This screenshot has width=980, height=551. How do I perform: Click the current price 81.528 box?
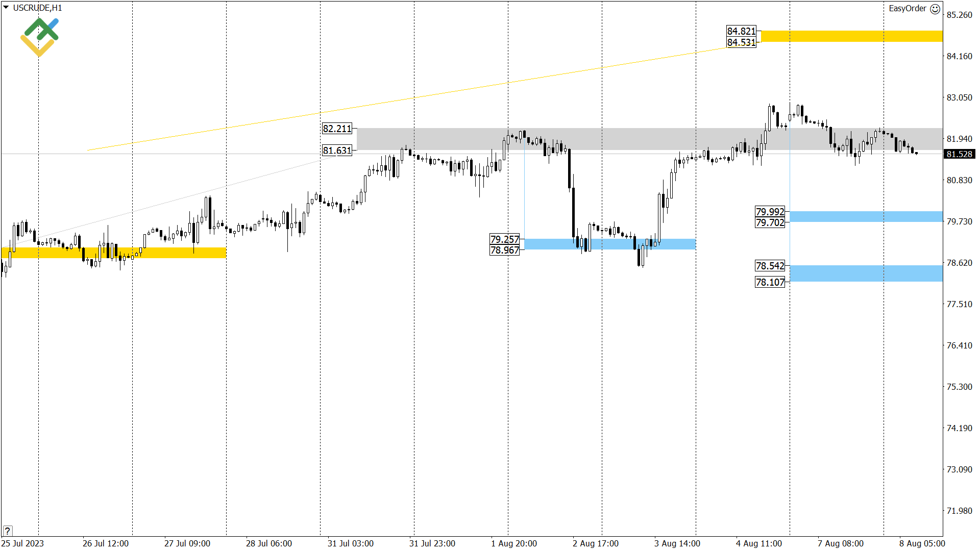(x=960, y=154)
